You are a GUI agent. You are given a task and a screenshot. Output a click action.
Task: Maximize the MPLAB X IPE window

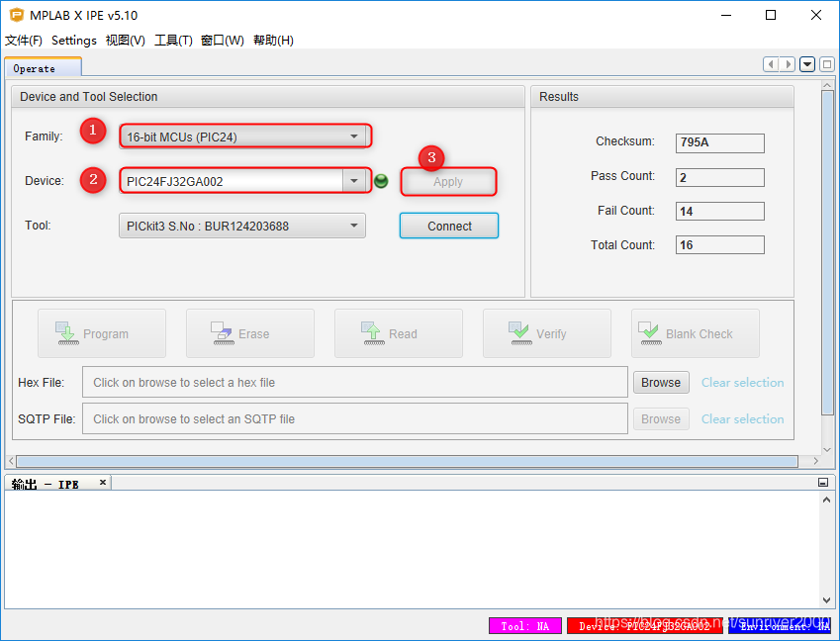click(771, 15)
